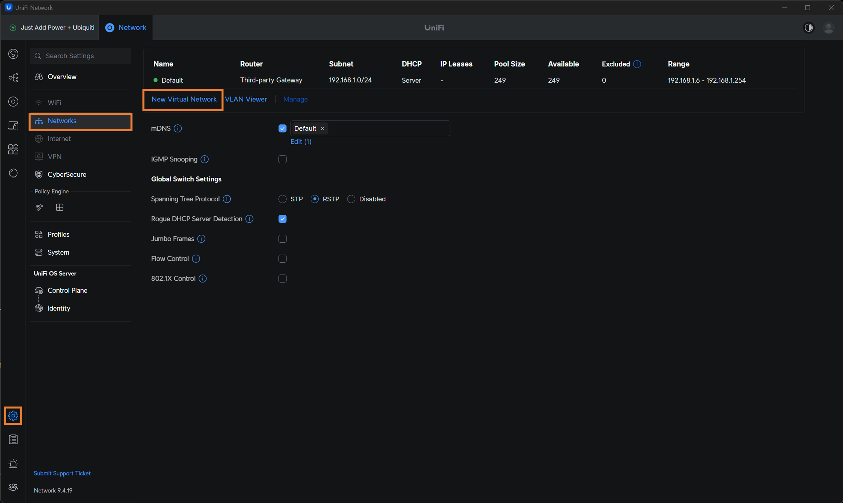
Task: Remove the Default tag from mDNS
Action: [x=323, y=128]
